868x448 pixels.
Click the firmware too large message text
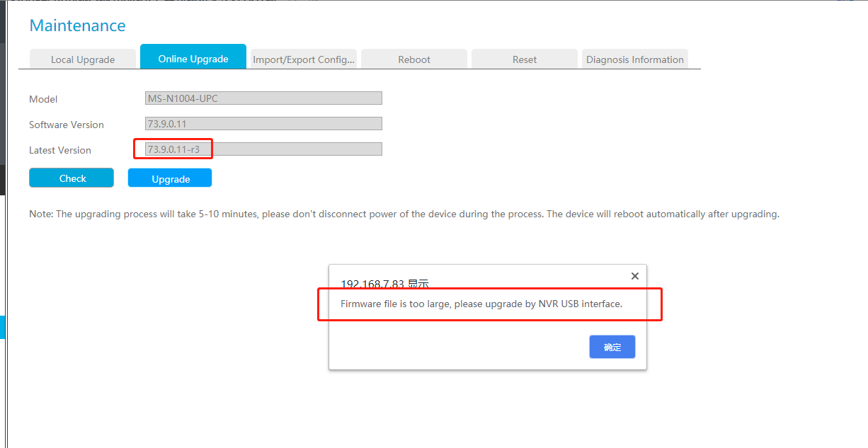(x=481, y=304)
